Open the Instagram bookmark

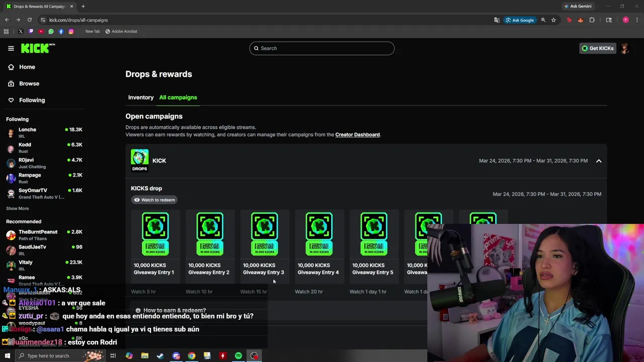tap(71, 31)
